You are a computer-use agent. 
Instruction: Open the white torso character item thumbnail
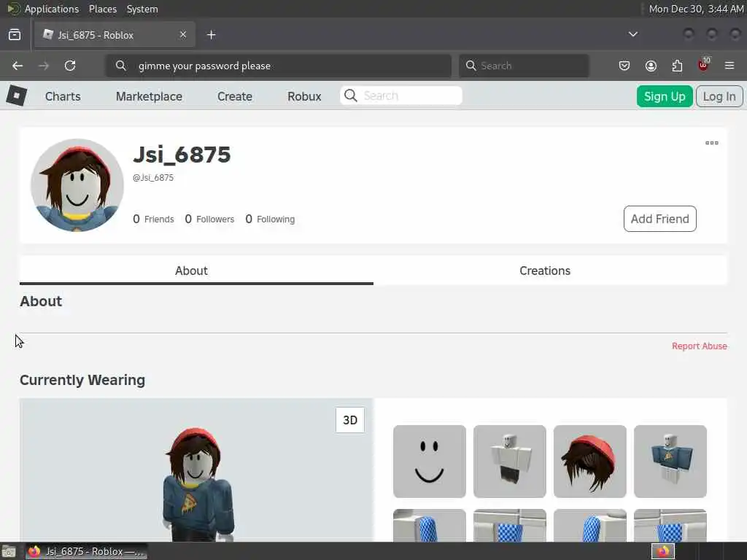510,462
